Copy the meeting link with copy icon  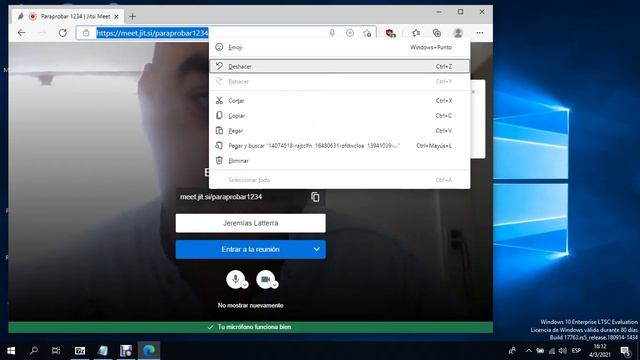[315, 197]
